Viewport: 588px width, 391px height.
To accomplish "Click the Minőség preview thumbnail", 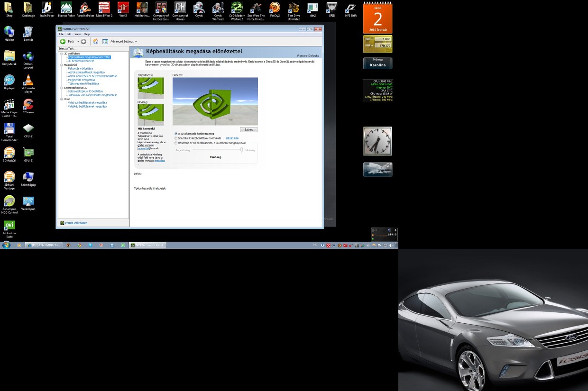I will coord(151,115).
